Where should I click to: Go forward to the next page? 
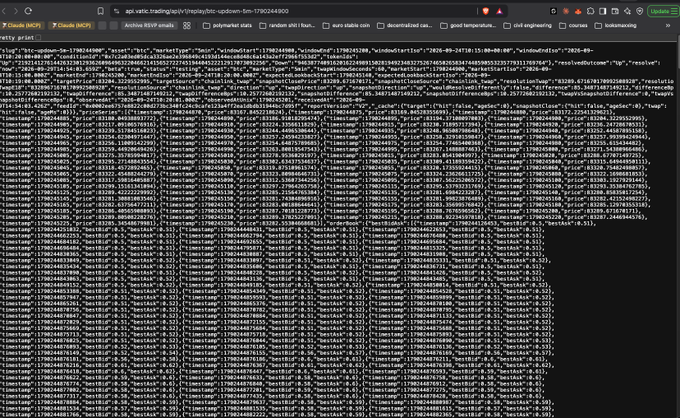[16, 11]
